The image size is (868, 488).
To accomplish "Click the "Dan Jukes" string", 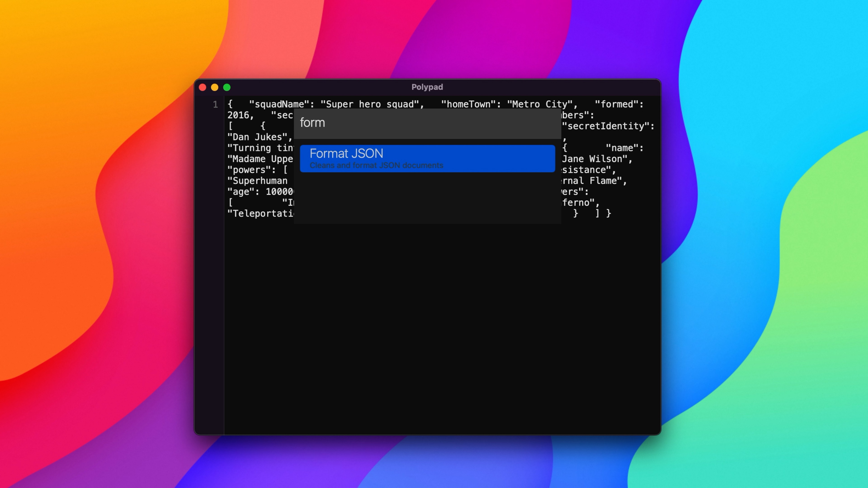I will (x=257, y=137).
